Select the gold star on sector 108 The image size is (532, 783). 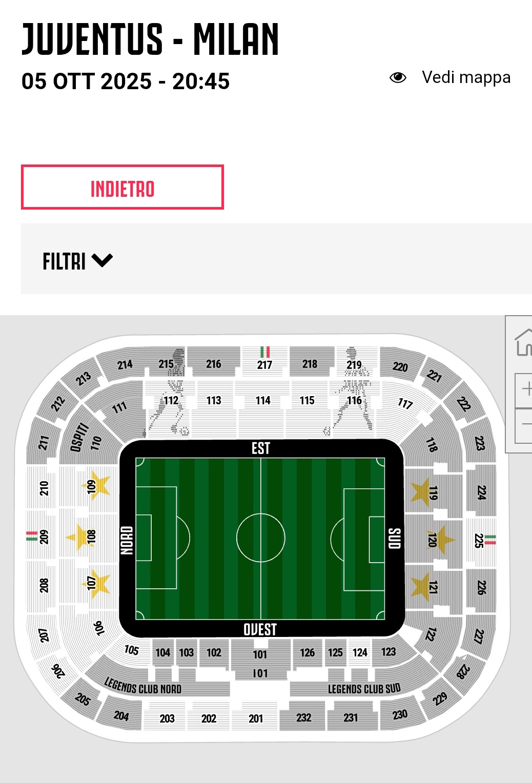79,537
